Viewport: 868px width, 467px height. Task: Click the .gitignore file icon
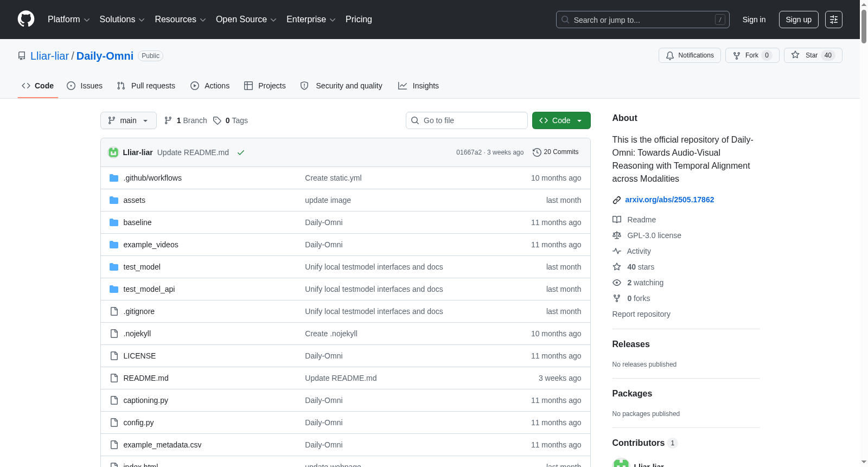point(114,311)
